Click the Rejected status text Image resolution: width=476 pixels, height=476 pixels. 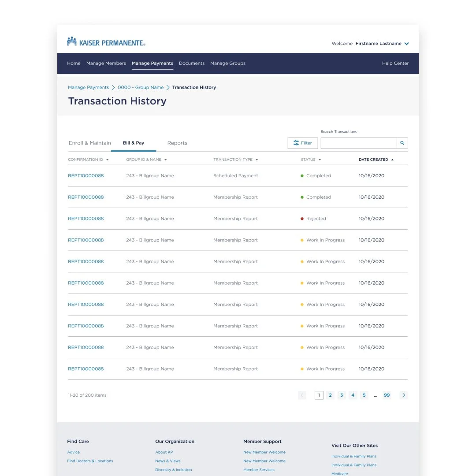coord(316,219)
